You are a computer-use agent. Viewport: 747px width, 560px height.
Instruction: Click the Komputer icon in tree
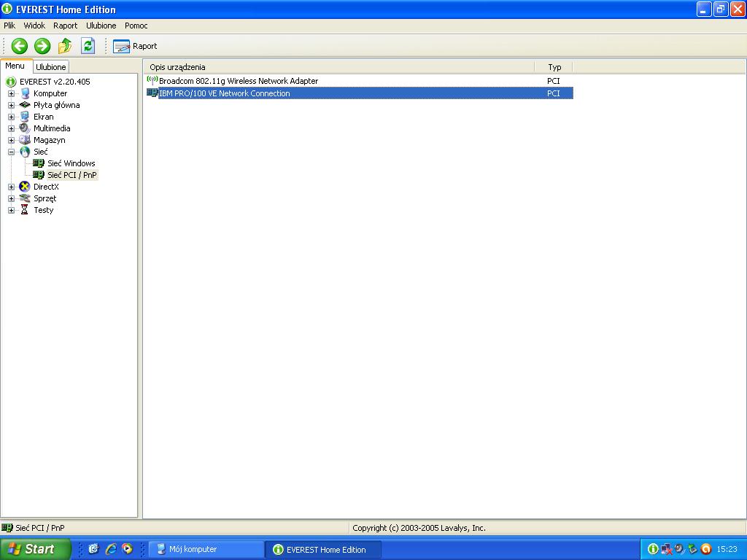click(x=25, y=93)
